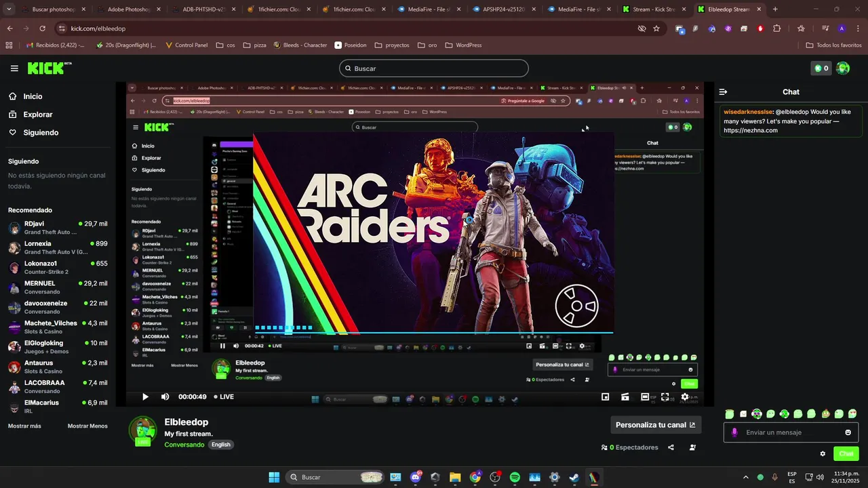The image size is (868, 488).
Task: Open the emoji picker in the chat input
Action: (x=848, y=432)
